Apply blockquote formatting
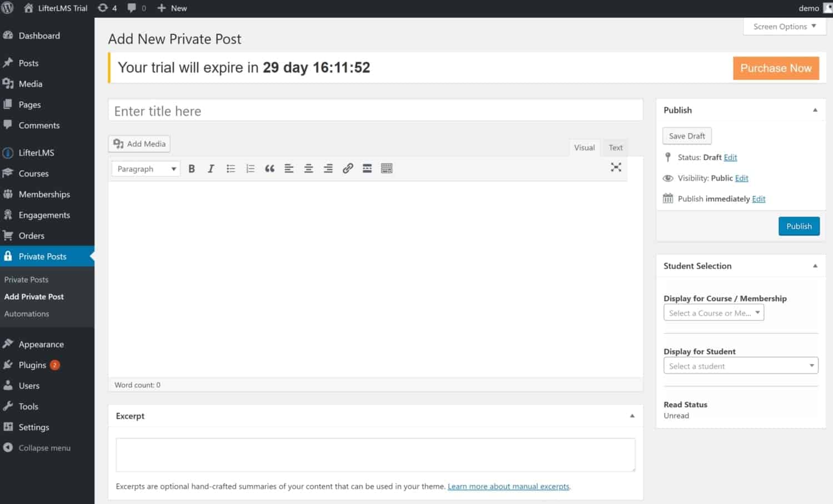 tap(270, 169)
